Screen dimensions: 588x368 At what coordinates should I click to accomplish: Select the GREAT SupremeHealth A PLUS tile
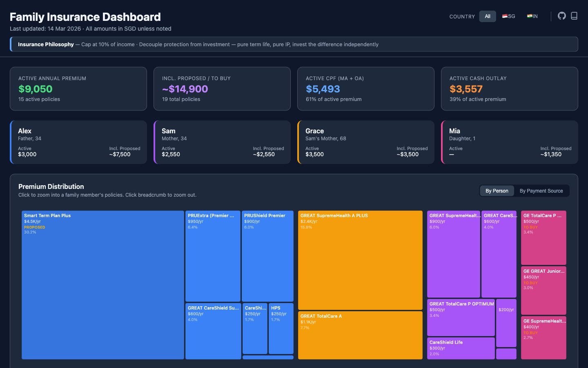click(360, 260)
